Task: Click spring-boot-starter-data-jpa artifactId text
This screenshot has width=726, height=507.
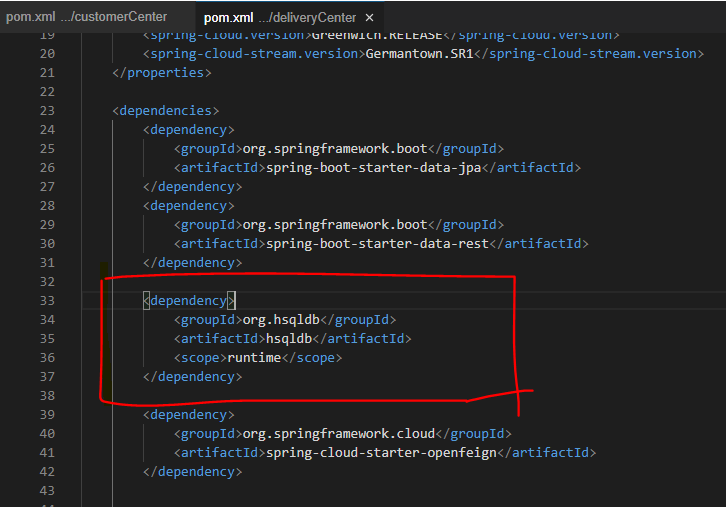Action: click(x=374, y=168)
